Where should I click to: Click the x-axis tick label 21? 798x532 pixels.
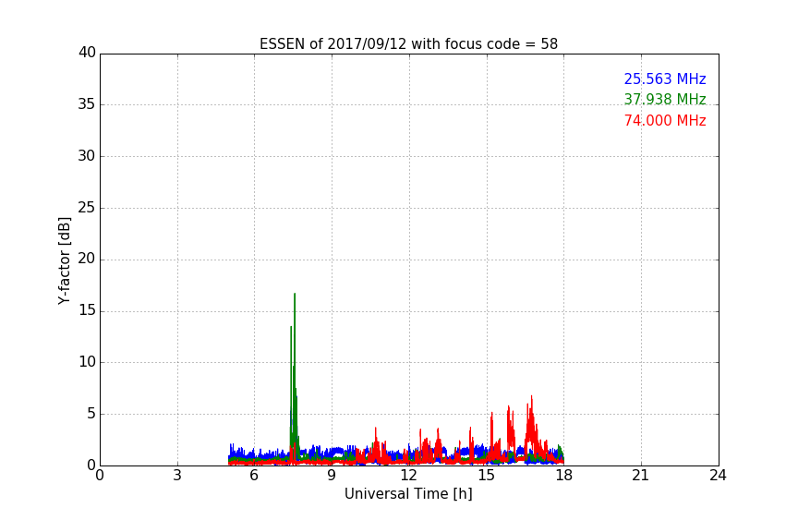coord(641,476)
